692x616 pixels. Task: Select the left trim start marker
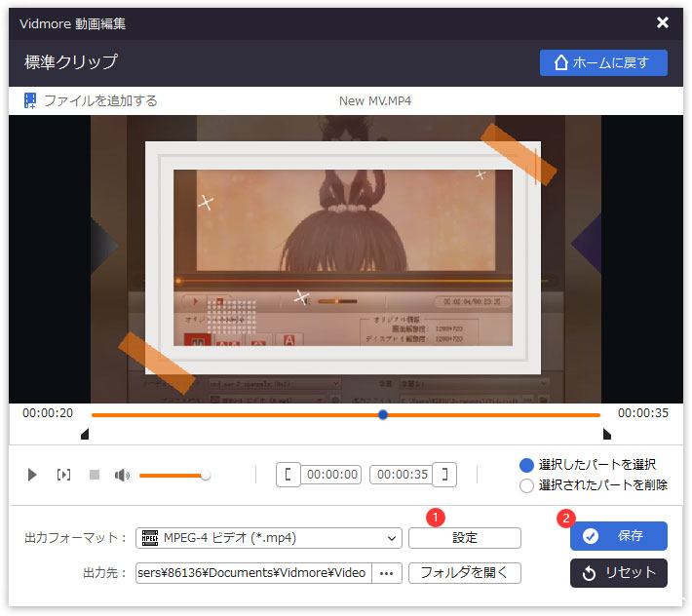(85, 434)
